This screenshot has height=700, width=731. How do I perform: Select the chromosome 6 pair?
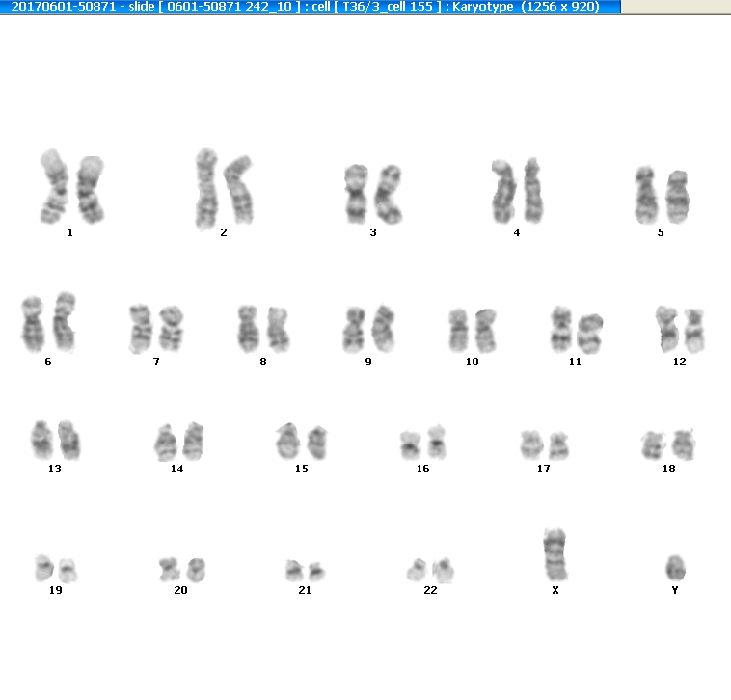point(48,322)
